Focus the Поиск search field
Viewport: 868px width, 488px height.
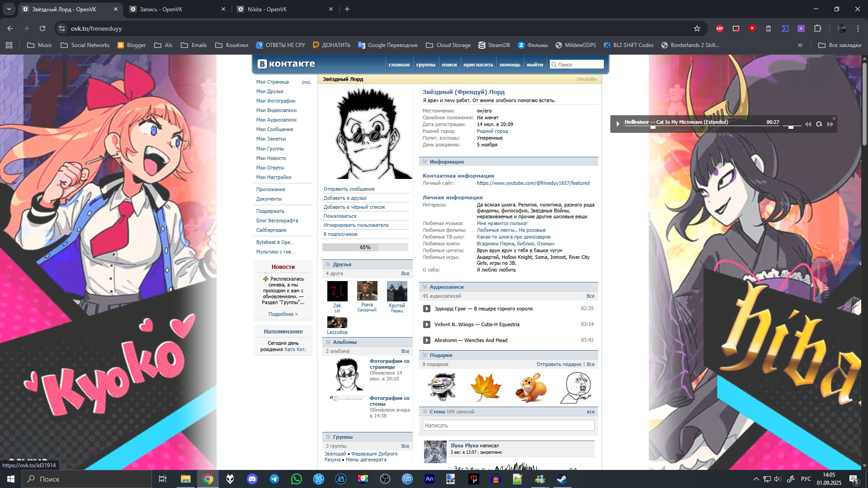click(577, 65)
